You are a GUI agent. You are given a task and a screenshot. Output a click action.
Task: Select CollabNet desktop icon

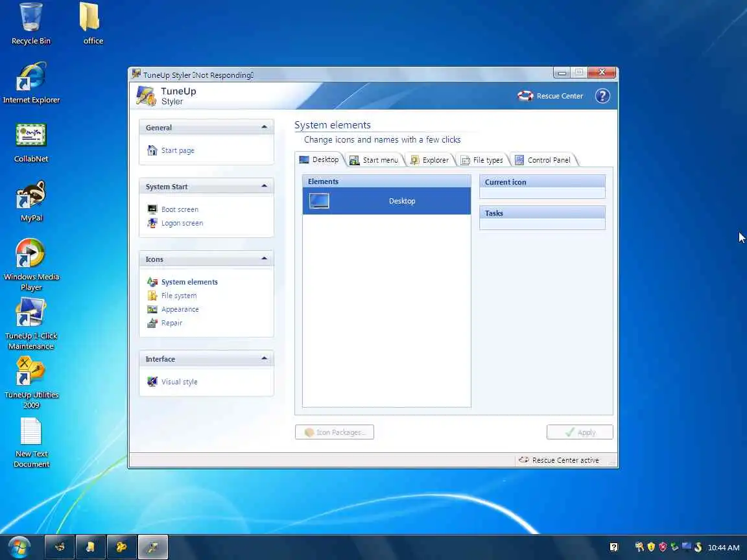[31, 143]
